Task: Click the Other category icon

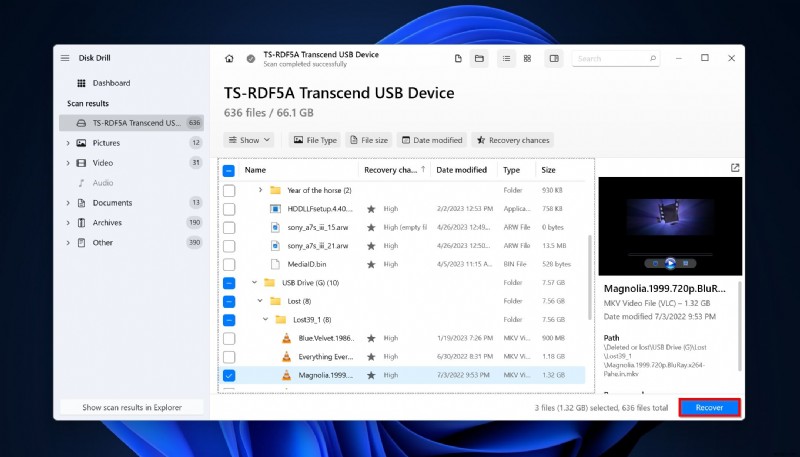Action: point(81,243)
